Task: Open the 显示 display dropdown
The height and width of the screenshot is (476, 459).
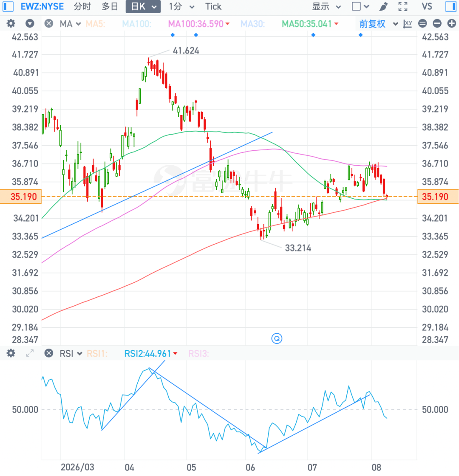Action: tap(326, 6)
